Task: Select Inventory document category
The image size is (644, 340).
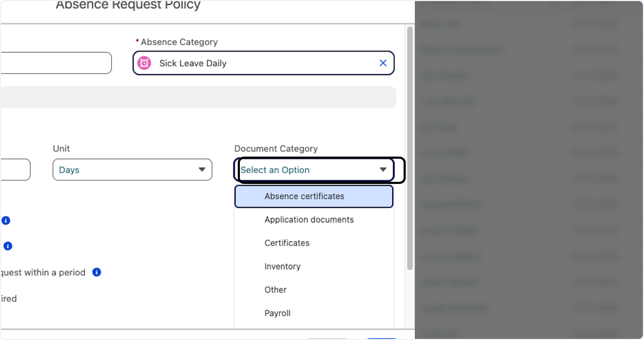Action: [x=282, y=267]
